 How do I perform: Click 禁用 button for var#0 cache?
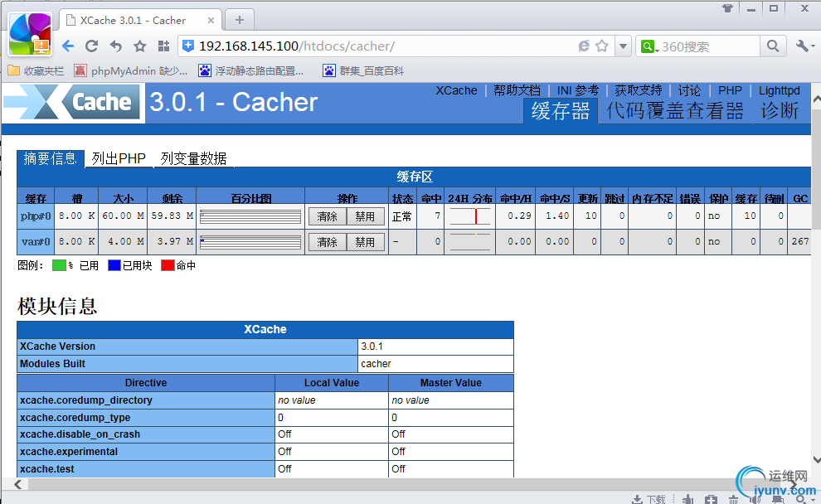[x=365, y=242]
